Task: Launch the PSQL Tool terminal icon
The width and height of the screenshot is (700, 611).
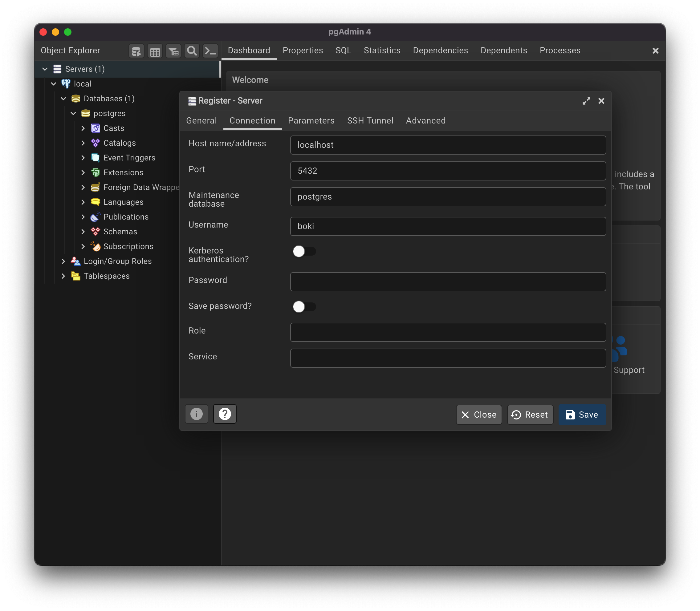Action: [210, 51]
